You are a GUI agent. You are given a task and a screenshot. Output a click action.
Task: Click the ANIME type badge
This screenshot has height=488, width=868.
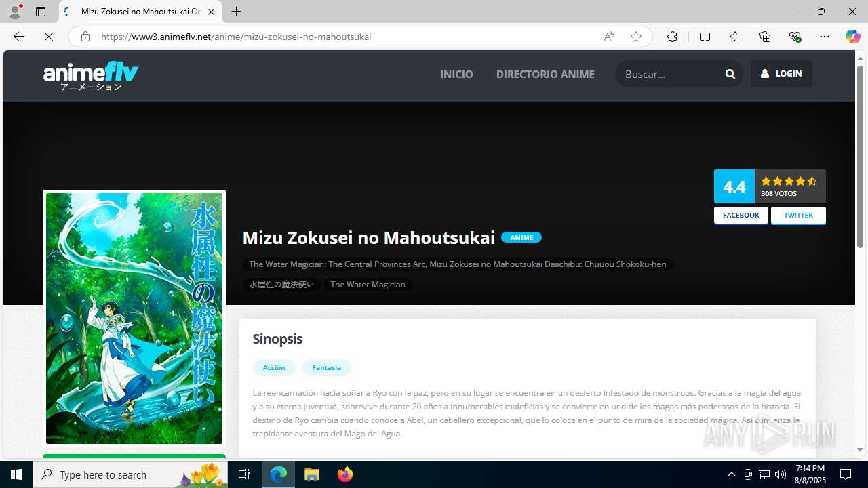pyautogui.click(x=521, y=237)
